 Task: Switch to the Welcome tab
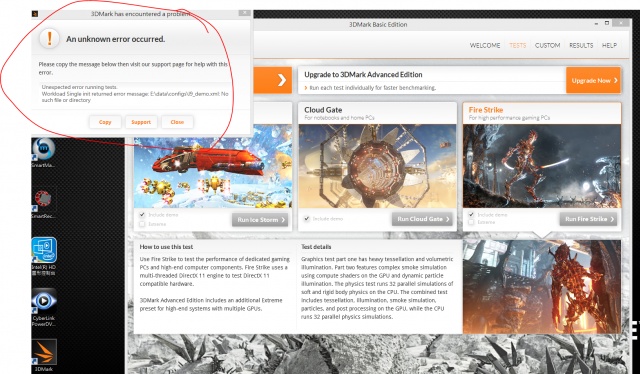485,45
